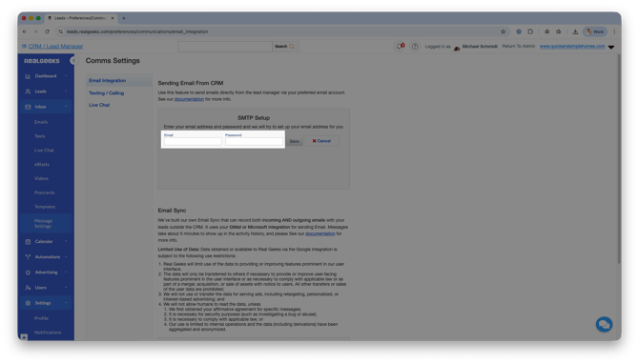Open Profile under Settings
Viewport: 639px width, 364px height.
coord(41,318)
